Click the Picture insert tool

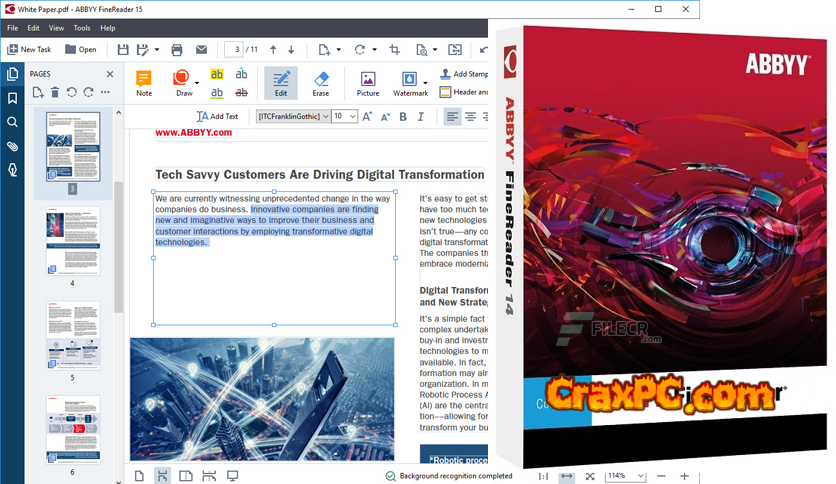click(x=368, y=83)
